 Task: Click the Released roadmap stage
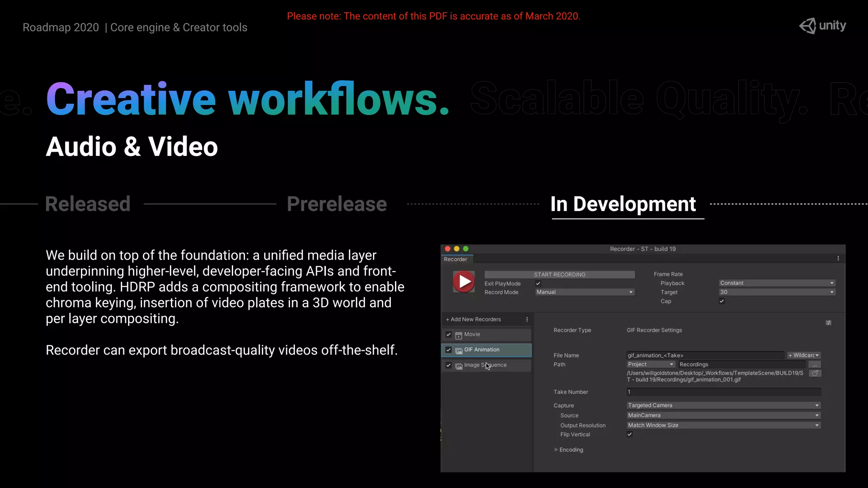coord(88,204)
